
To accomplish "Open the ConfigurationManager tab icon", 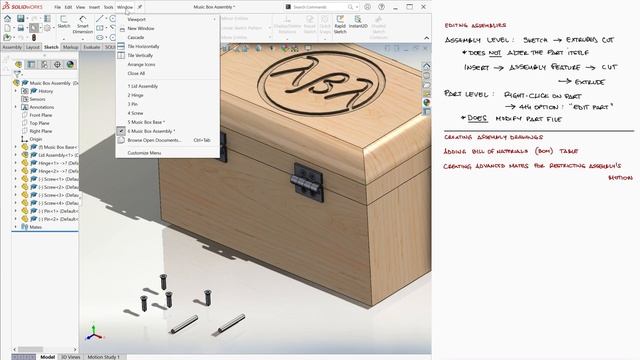I will click(44, 64).
